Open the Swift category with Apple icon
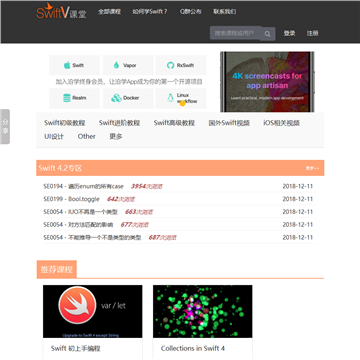Screen dimensions: 360x360 click(x=74, y=65)
